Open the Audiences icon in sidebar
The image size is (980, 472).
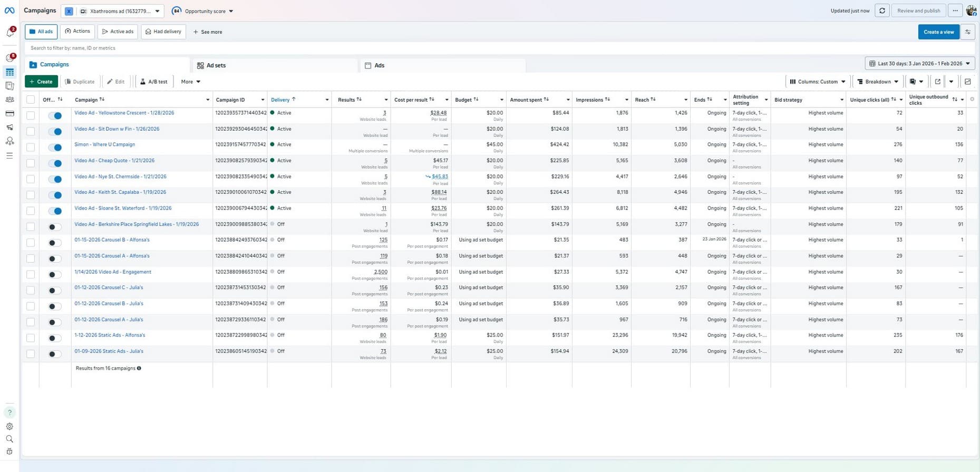[9, 100]
